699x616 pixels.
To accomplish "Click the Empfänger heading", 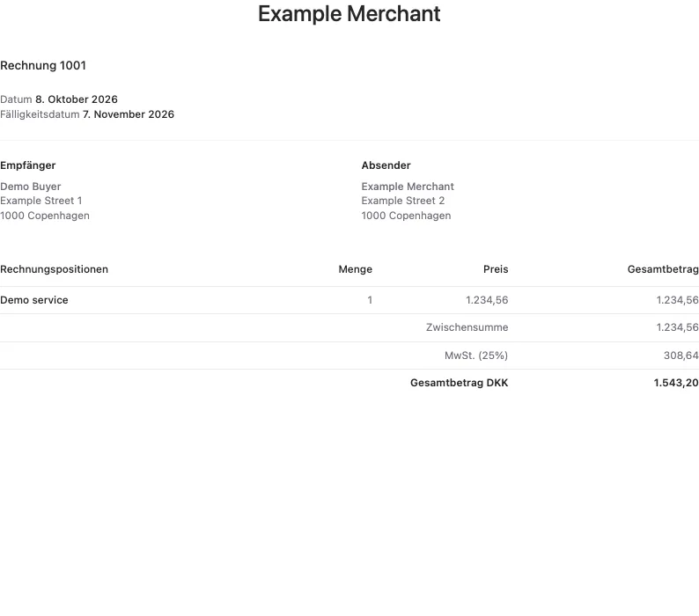I will click(27, 165).
